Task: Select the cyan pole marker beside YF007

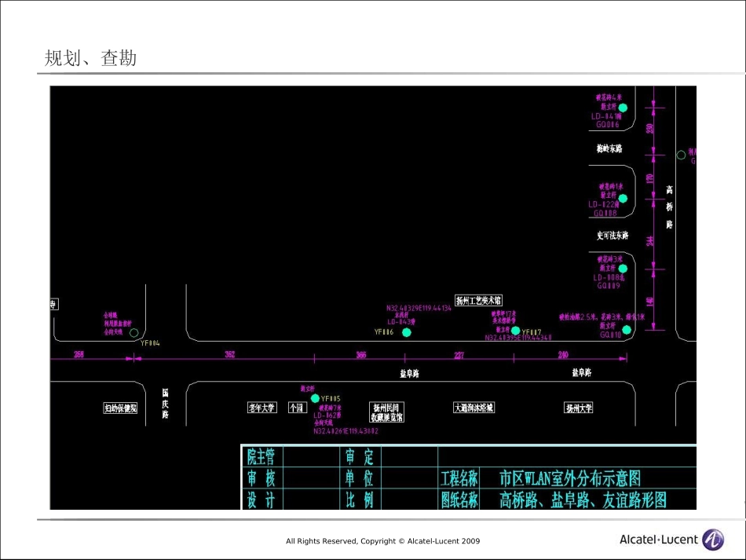Action: pyautogui.click(x=515, y=331)
